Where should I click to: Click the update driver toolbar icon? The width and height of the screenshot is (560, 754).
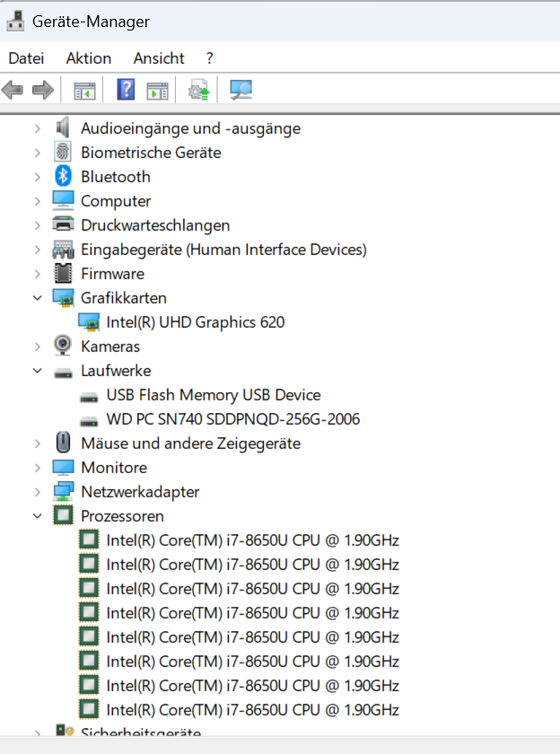tap(199, 90)
